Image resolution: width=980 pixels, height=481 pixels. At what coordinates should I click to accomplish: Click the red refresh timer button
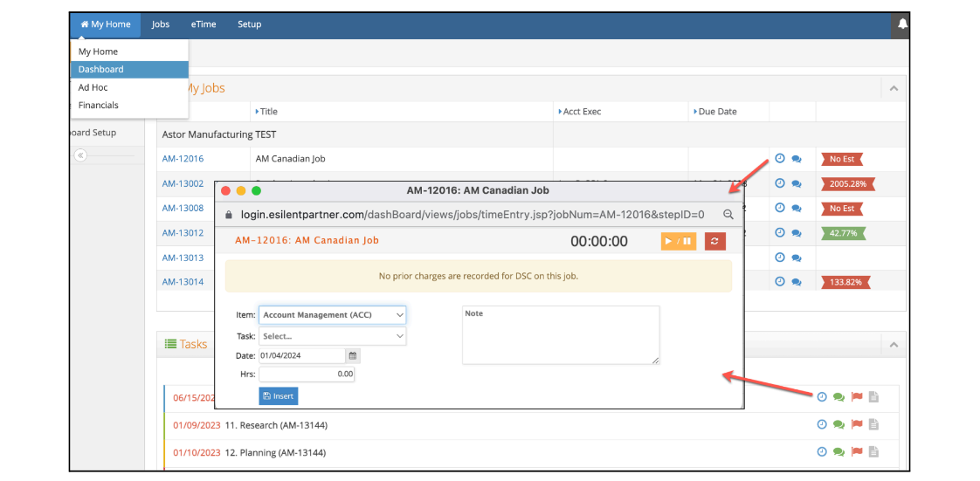[715, 241]
